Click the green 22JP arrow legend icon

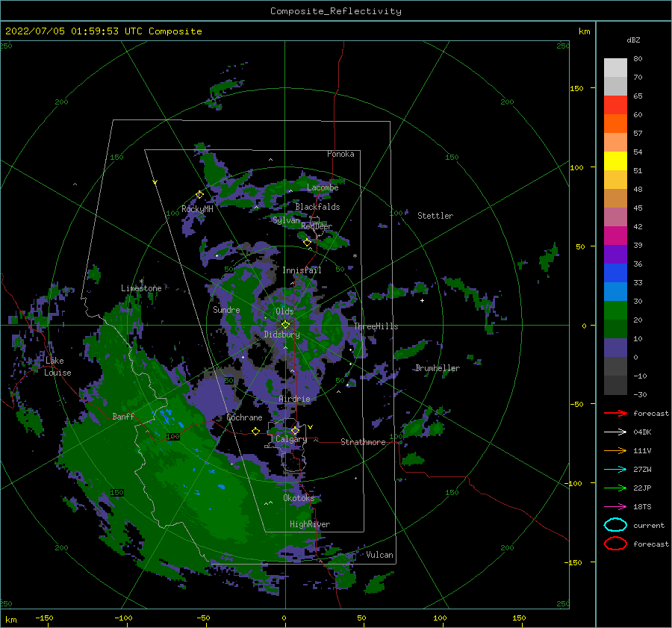[615, 488]
